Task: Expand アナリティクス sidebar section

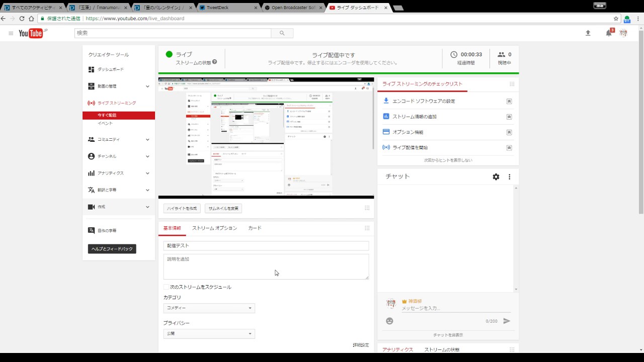Action: pos(147,173)
